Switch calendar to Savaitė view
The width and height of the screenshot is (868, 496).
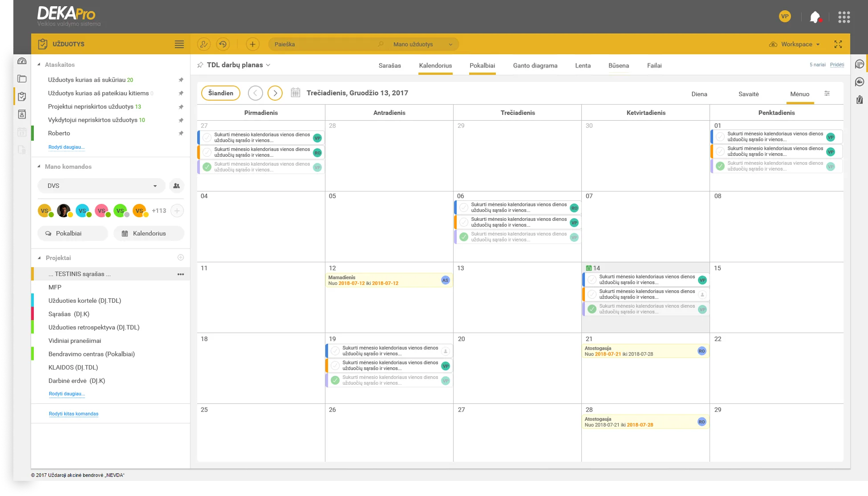pos(748,94)
